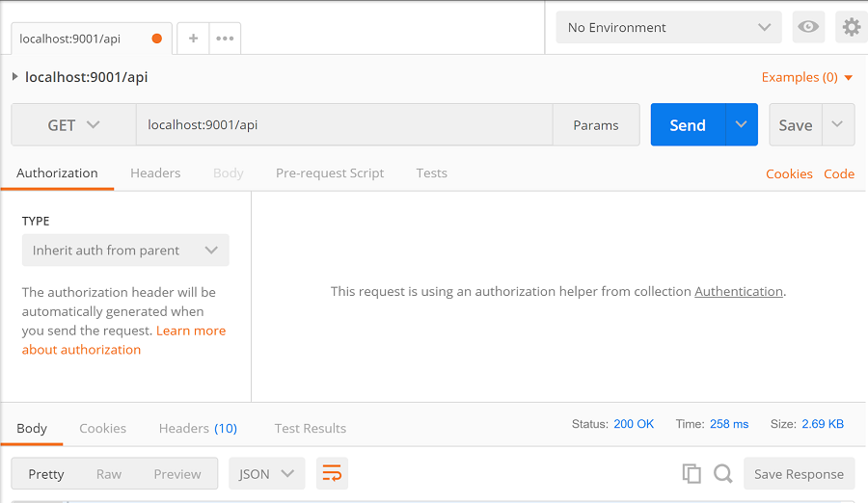Click the localhost:9001/api request title
Screen dimensions: 868x503
click(87, 77)
